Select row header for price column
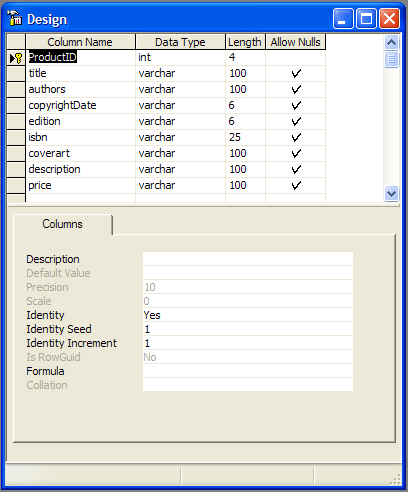Image resolution: width=408 pixels, height=492 pixels. pyautogui.click(x=16, y=185)
